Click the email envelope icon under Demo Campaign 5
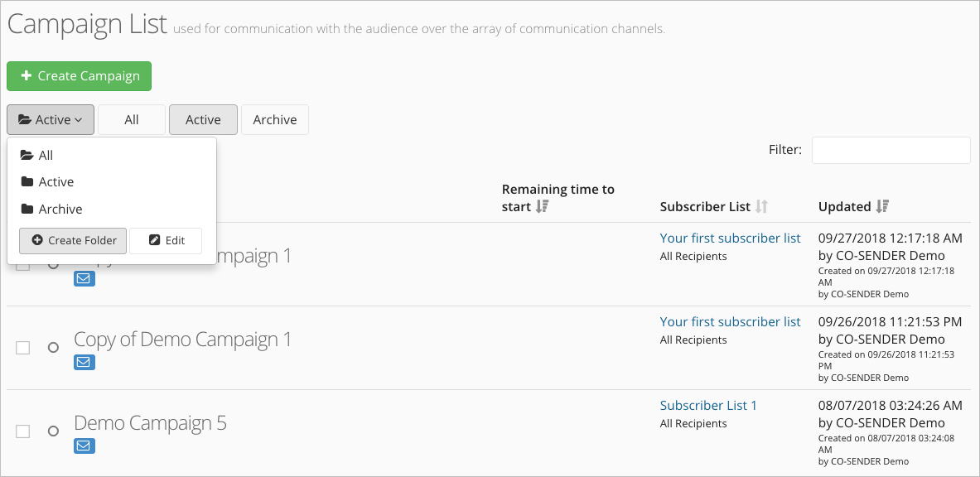 84,446
